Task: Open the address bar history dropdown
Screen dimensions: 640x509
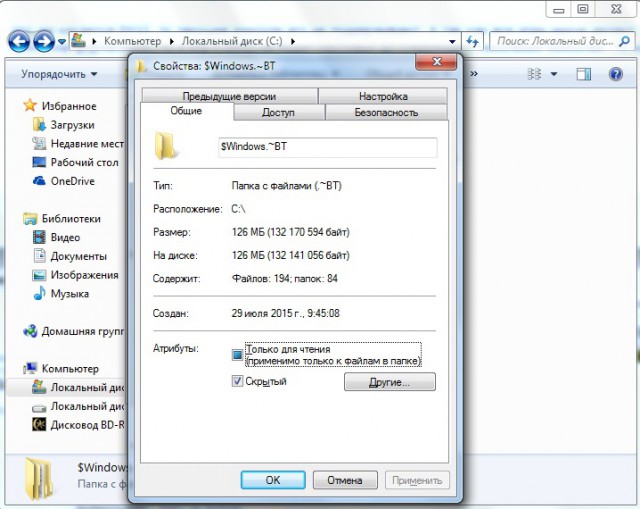Action: [x=452, y=41]
